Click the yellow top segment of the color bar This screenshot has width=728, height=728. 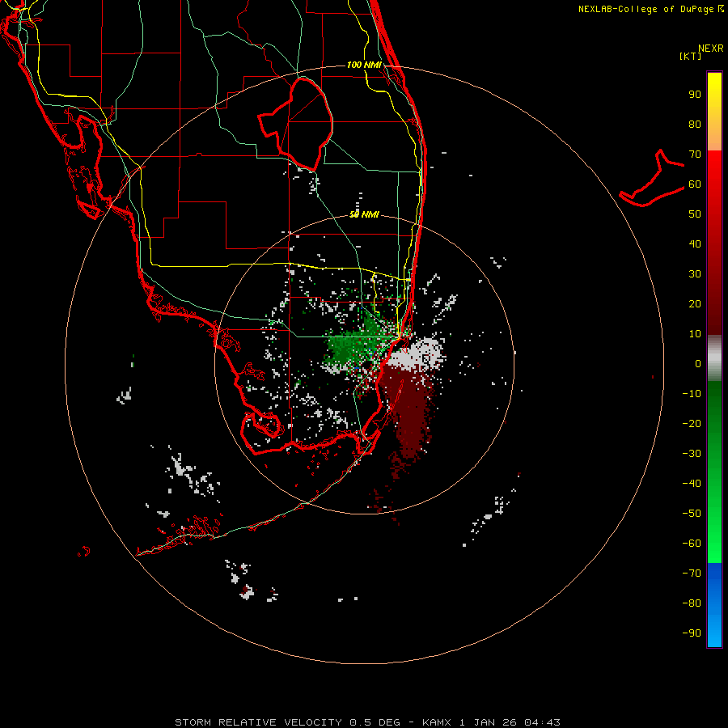[x=714, y=112]
